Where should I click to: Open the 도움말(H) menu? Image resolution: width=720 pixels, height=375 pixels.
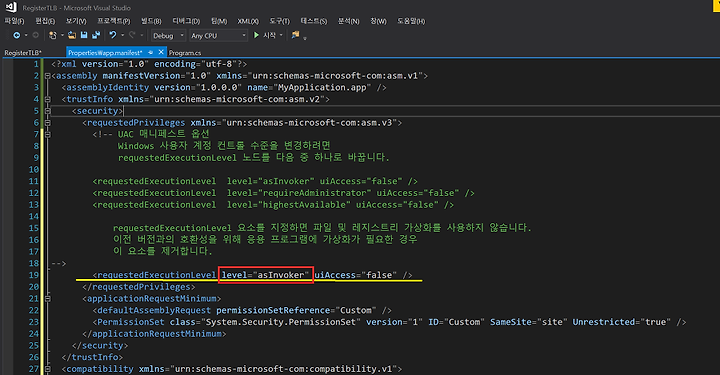click(411, 21)
